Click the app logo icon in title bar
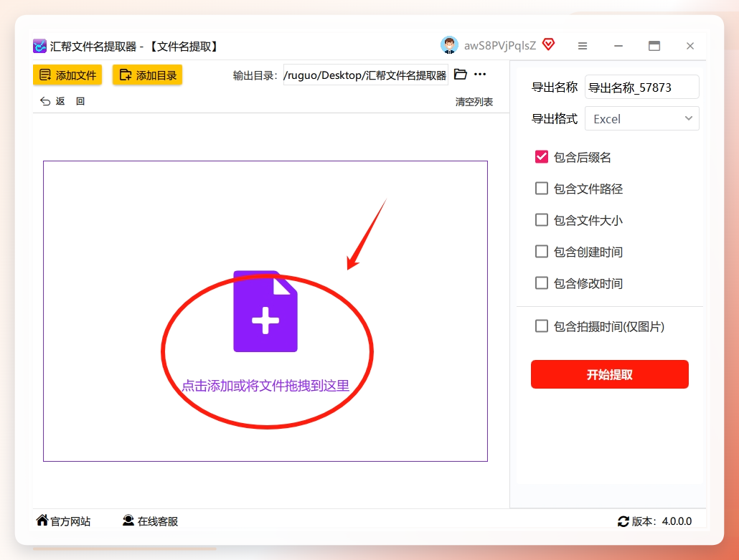 (39, 46)
